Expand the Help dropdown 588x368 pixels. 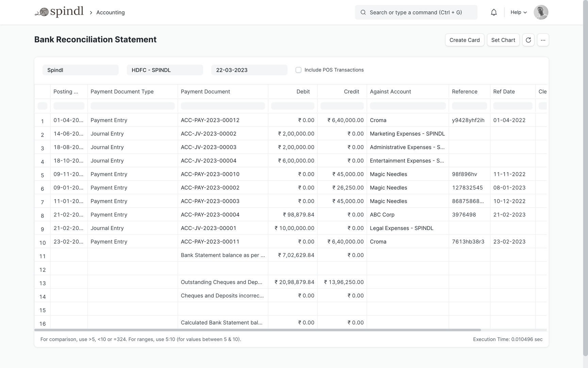(519, 12)
